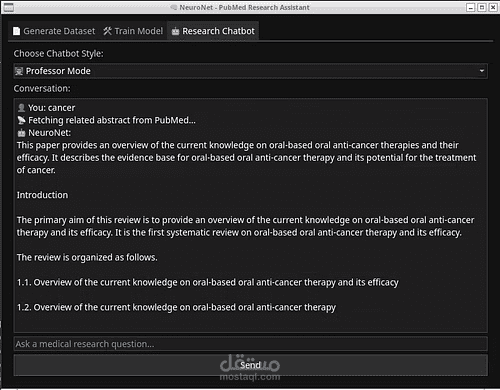The height and width of the screenshot is (390, 500).
Task: Click the robot icon on Research Chatbot tab
Action: (x=175, y=31)
